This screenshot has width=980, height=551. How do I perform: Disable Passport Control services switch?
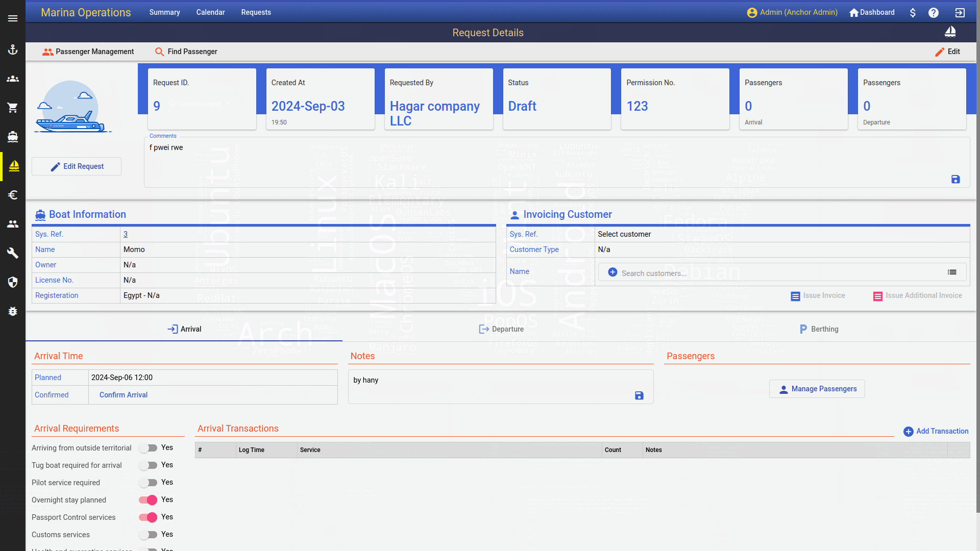point(149,517)
